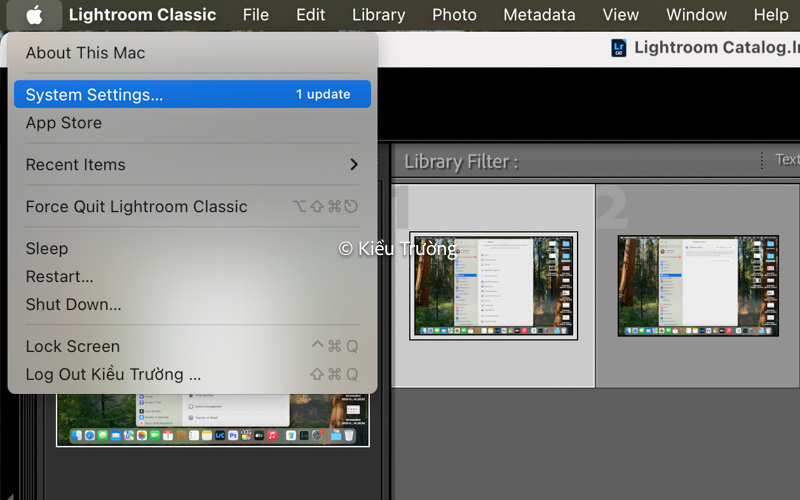Image resolution: width=800 pixels, height=500 pixels.
Task: Click the Lightroom catalog file icon in title bar
Action: [x=619, y=47]
